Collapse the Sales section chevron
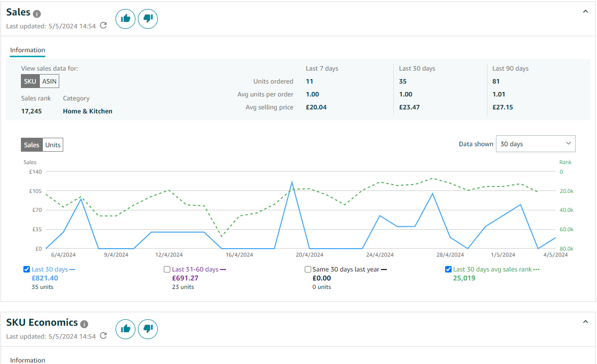Screen dimensions: 597x364 (585, 12)
